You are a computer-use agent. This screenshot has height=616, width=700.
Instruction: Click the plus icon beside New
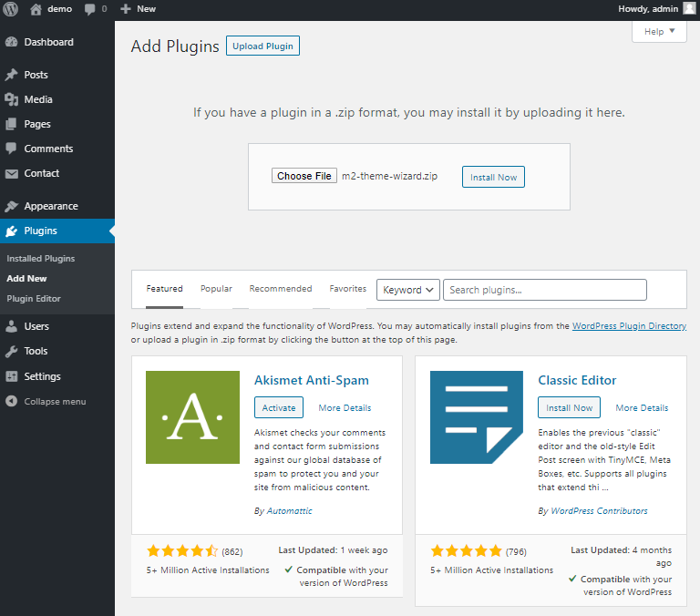click(x=126, y=9)
